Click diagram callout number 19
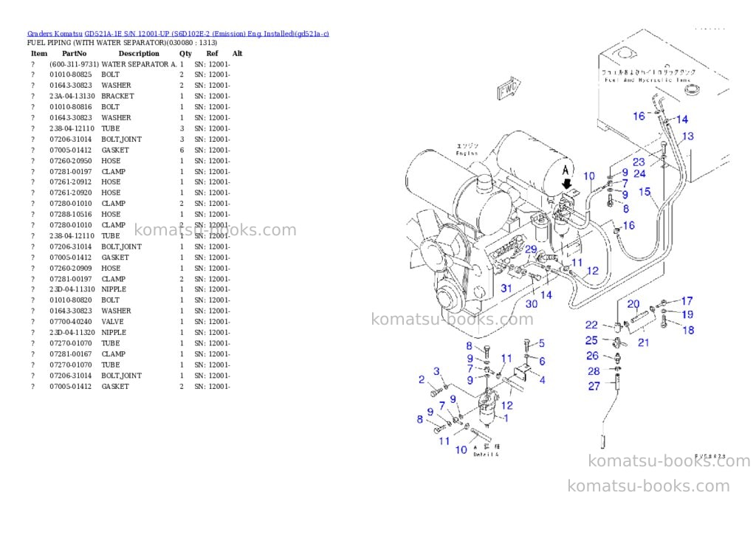 coord(687,314)
